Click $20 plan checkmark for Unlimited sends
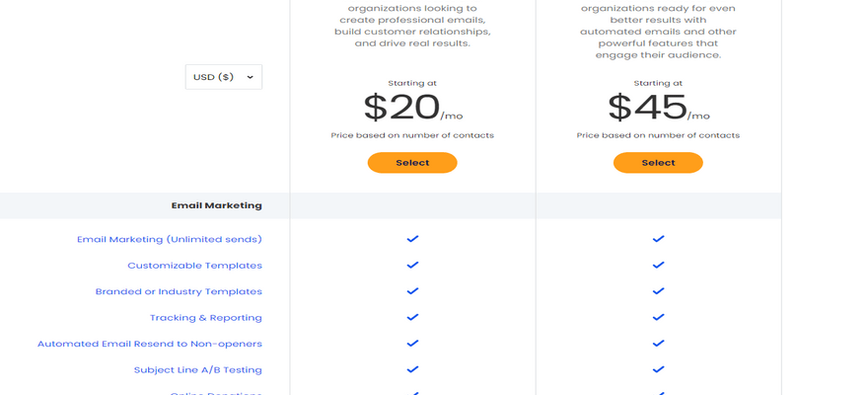The image size is (868, 395). [x=412, y=239]
